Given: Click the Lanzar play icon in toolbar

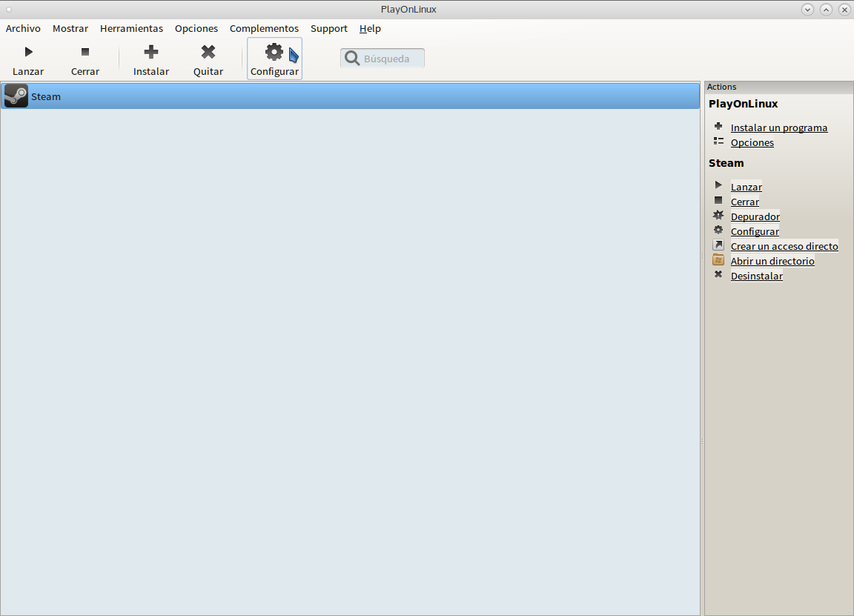Looking at the screenshot, I should click(28, 52).
